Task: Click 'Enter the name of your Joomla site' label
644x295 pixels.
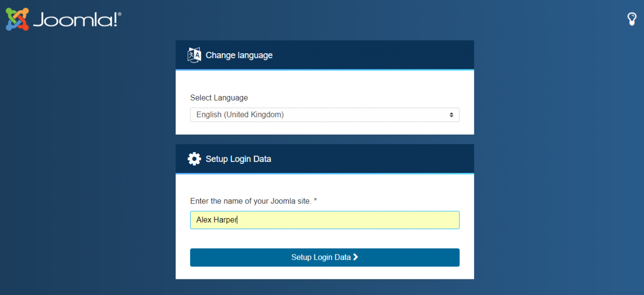Action: [x=254, y=201]
